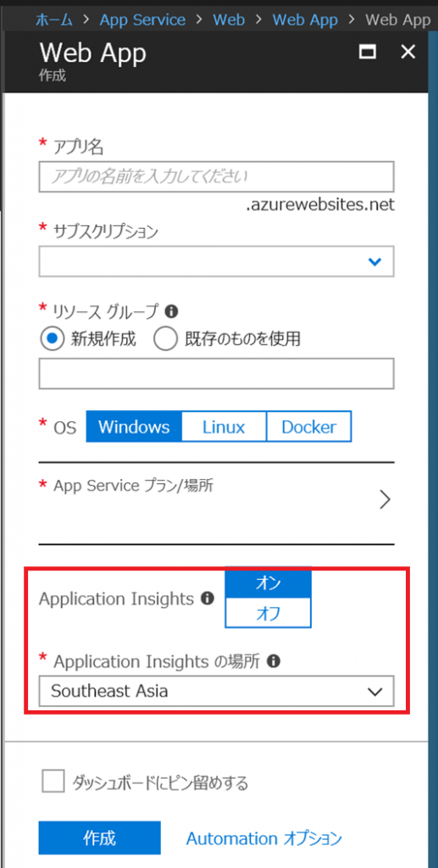Viewport: 438px width, 868px height.
Task: Maximize the Web App blade
Action: coord(368,52)
